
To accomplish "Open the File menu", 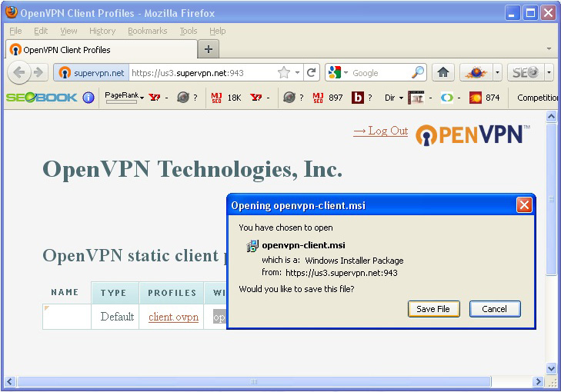I will point(15,31).
